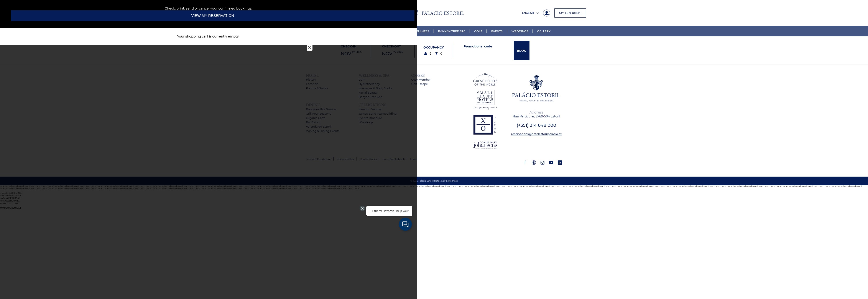The width and height of the screenshot is (868, 299).
Task: Open Terms & Conditions link
Action: (x=318, y=159)
